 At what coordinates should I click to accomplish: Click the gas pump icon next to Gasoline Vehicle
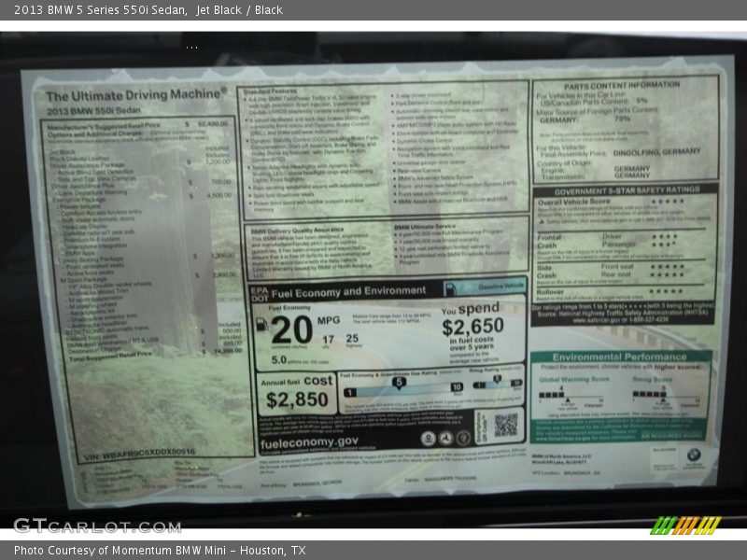[451, 288]
